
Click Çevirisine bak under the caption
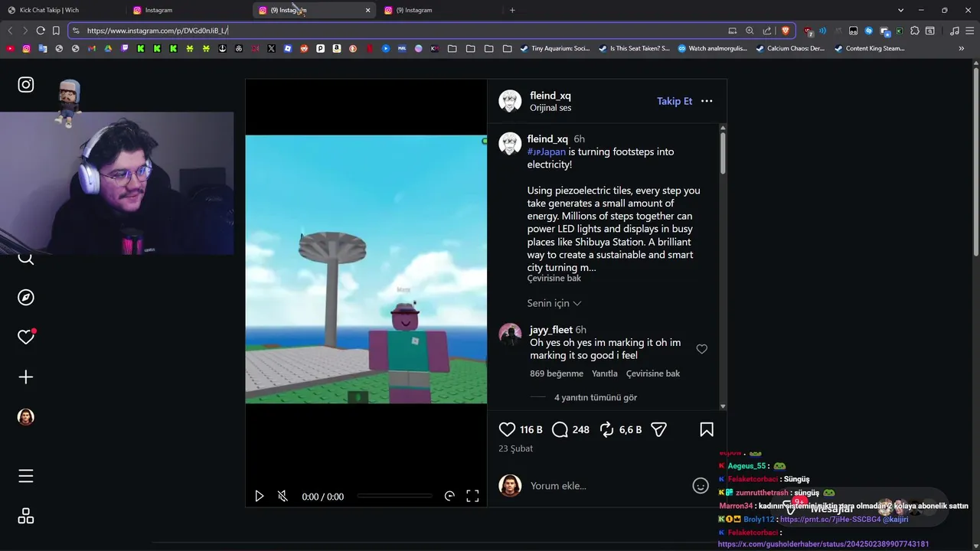tap(554, 279)
